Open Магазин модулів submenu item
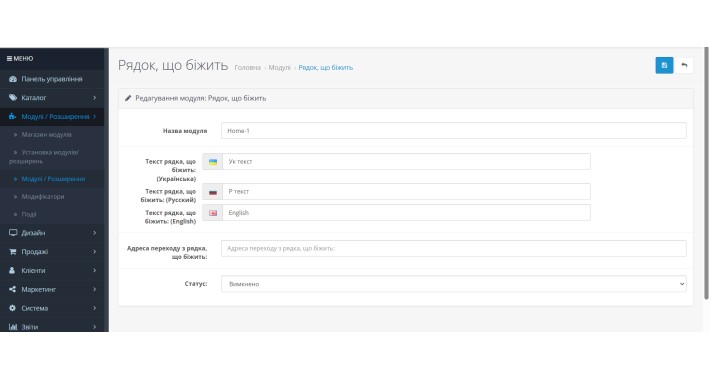 tap(52, 135)
